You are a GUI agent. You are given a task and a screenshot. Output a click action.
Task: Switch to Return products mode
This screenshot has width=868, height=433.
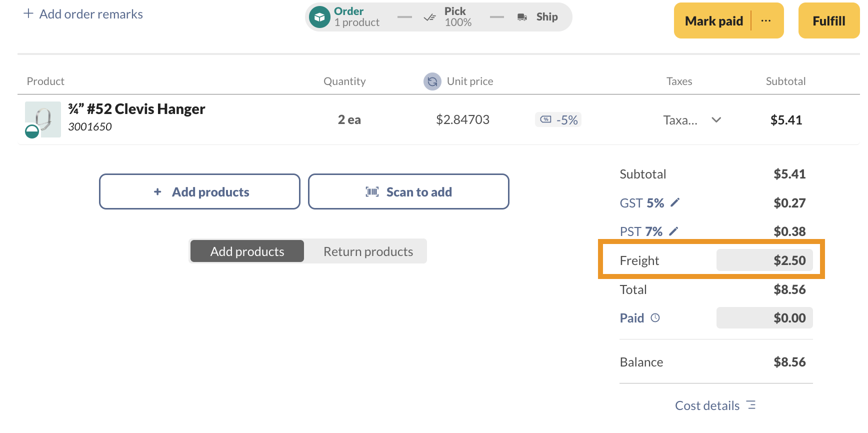[368, 251]
